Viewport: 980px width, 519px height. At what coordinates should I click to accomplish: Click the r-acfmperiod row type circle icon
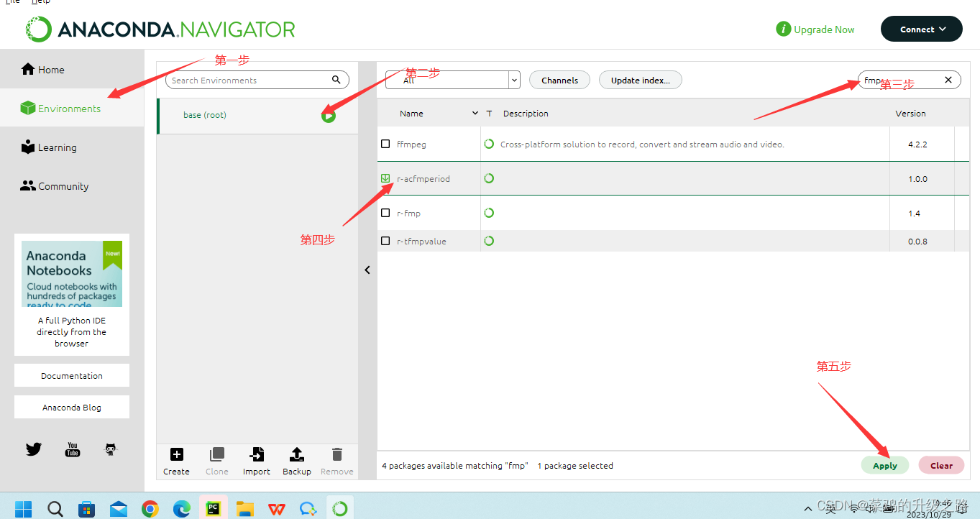click(x=489, y=178)
